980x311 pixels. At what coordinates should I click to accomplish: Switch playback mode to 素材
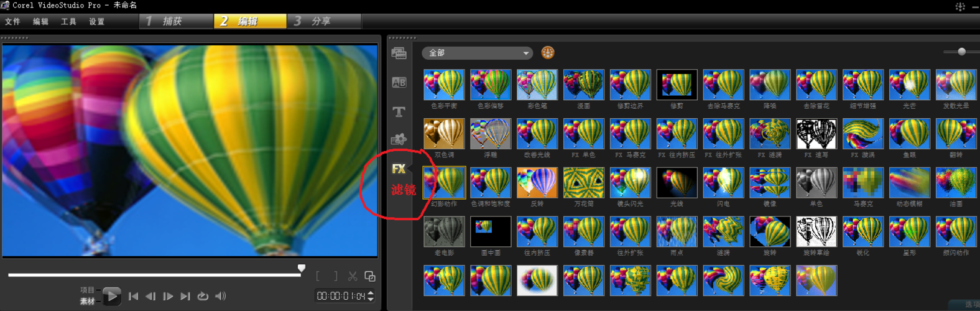click(x=87, y=301)
